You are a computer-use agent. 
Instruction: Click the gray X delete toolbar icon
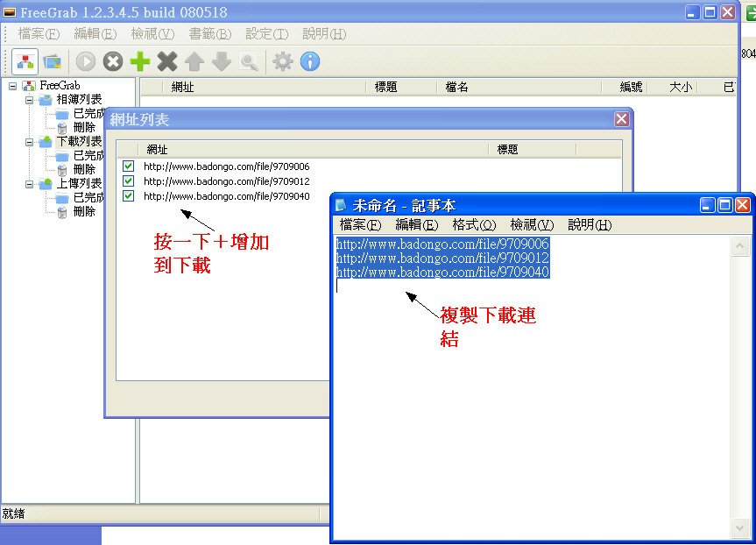(x=167, y=61)
